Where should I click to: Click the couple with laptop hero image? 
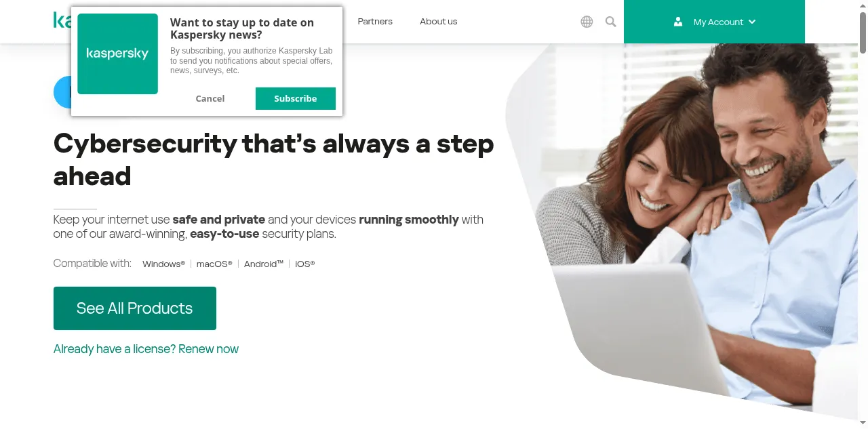(685, 230)
